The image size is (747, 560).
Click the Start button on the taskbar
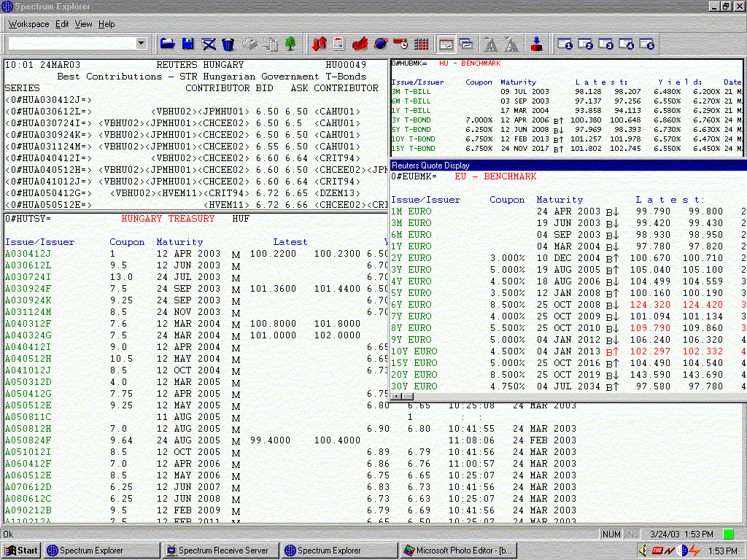21,551
